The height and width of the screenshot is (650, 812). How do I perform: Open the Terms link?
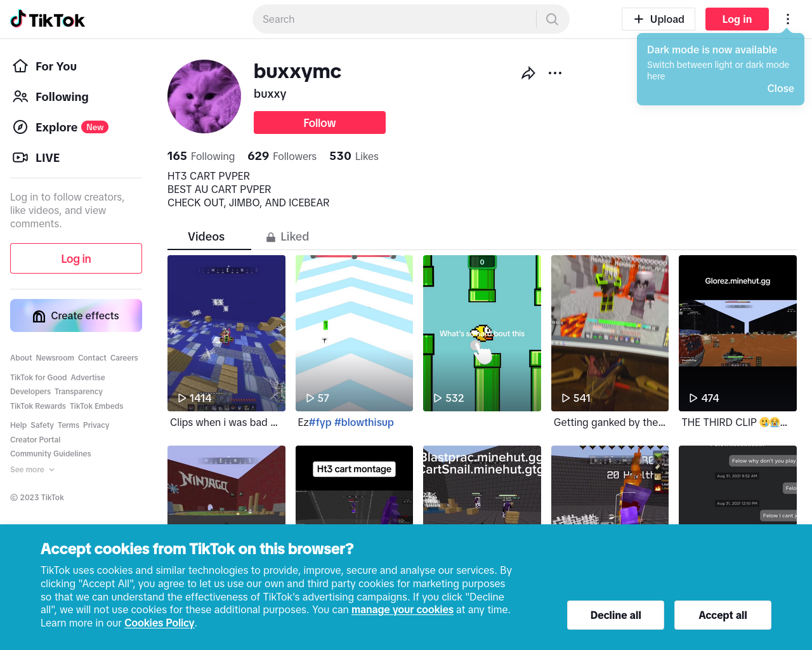click(x=69, y=425)
